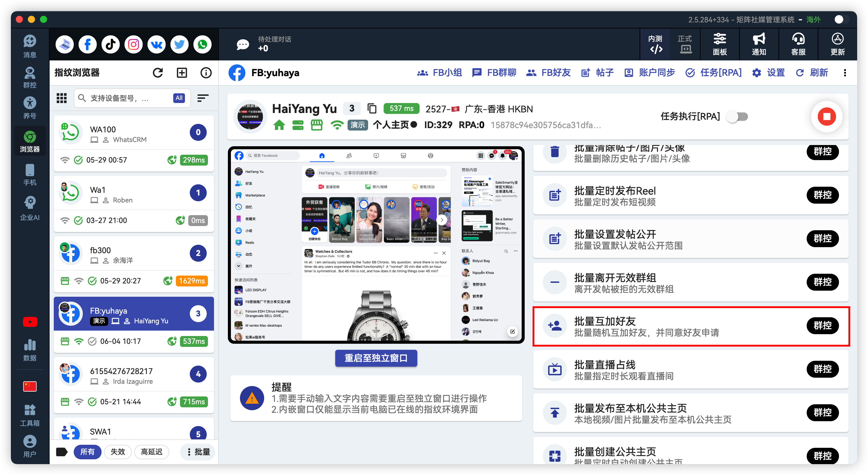Open the TikTok platform icon
This screenshot has height=475, width=868.
point(111,44)
